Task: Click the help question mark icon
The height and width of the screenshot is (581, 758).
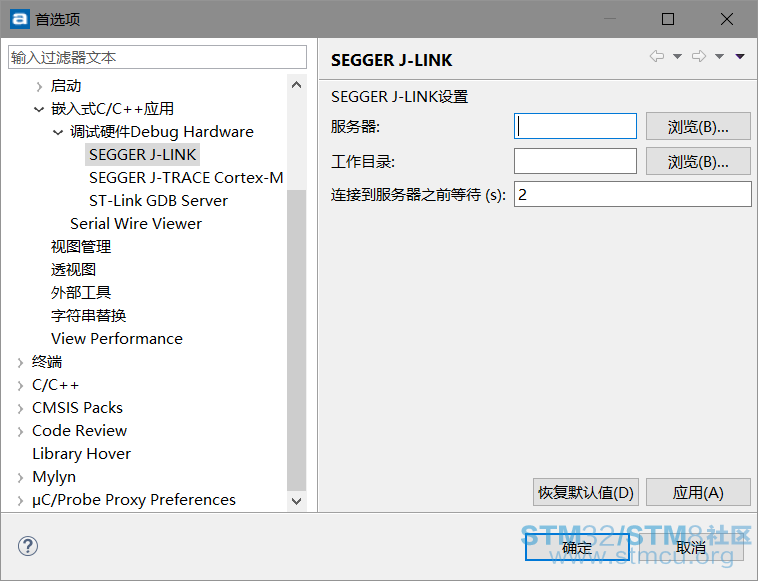Action: (28, 546)
